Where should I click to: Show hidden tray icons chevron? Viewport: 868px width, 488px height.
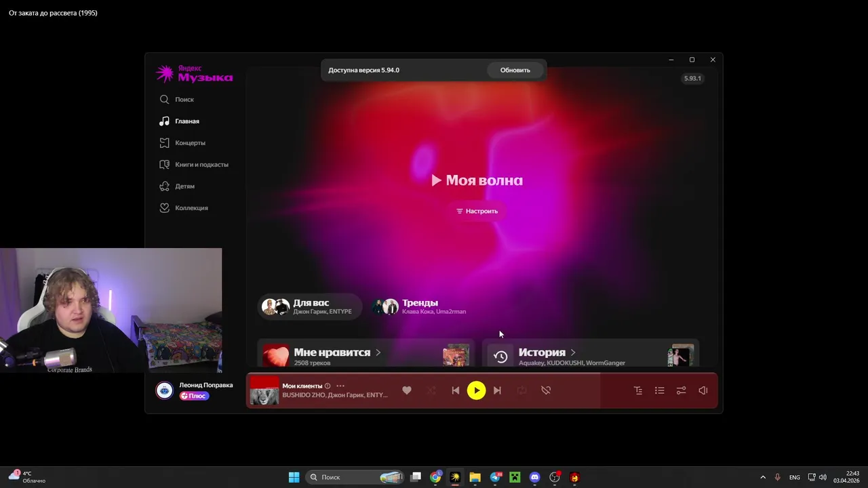click(763, 477)
